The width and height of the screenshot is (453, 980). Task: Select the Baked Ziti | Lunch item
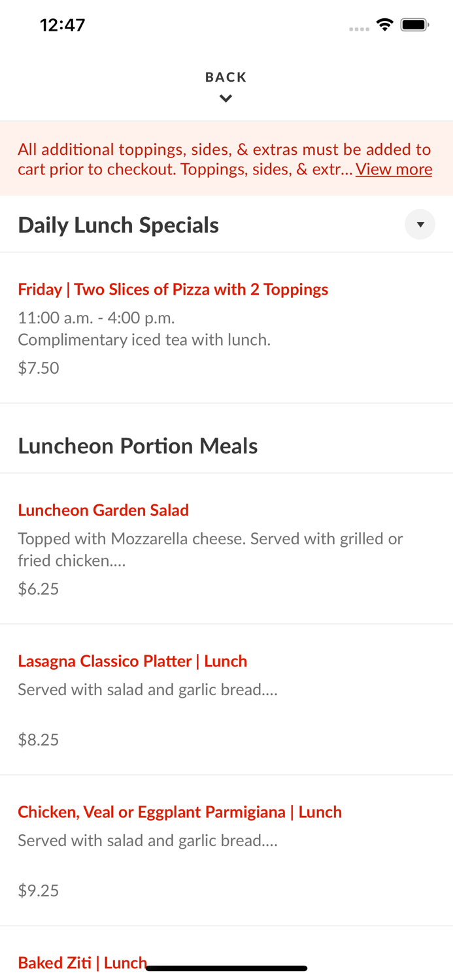click(82, 962)
